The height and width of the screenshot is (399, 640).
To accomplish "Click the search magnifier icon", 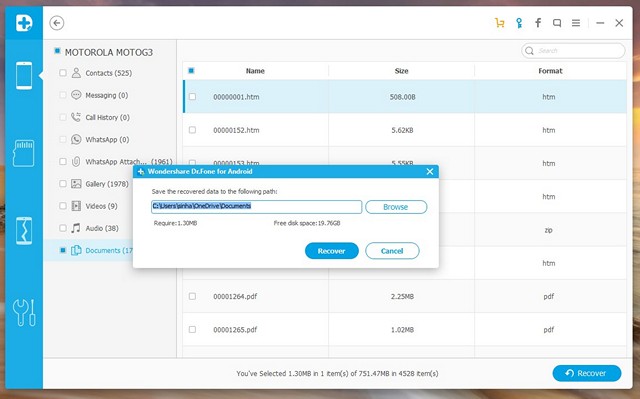I will (529, 51).
